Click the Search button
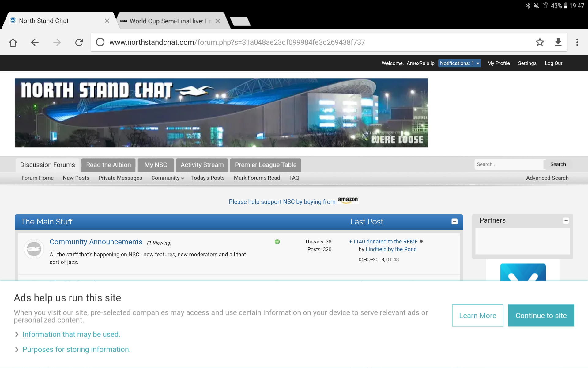This screenshot has height=368, width=588. [x=558, y=164]
